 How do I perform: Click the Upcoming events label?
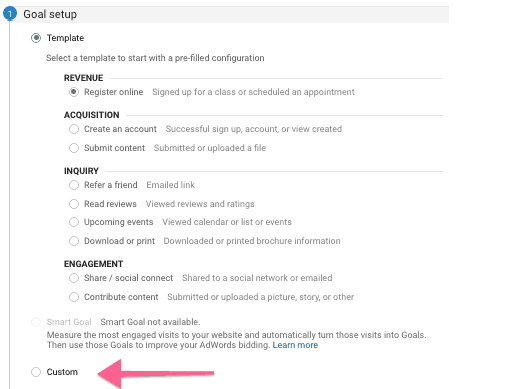tap(118, 222)
